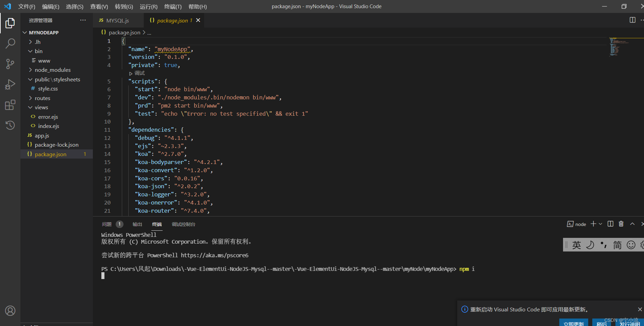Open the Timeline history icon in activity bar
Viewport: 644px width, 326px height.
(x=10, y=125)
